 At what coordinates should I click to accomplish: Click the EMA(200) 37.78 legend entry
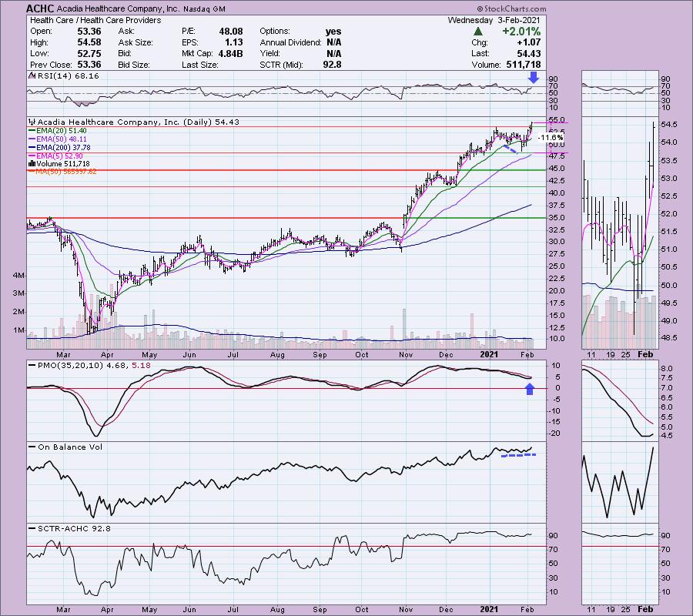tap(64, 148)
